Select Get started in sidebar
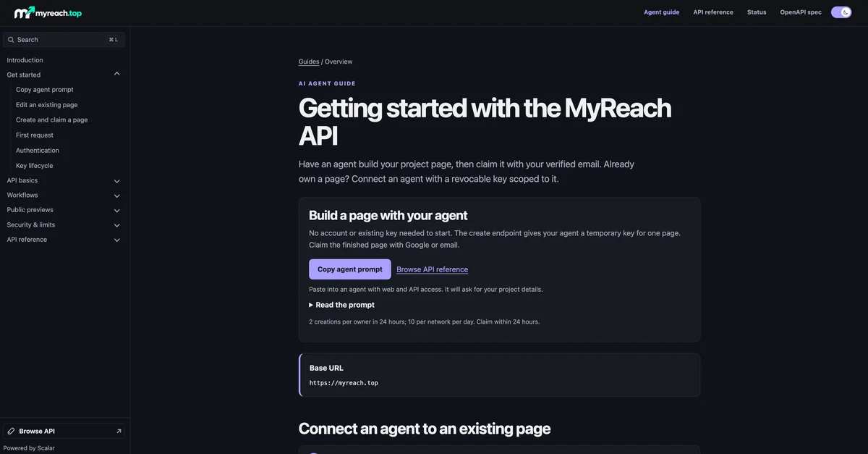Image resolution: width=868 pixels, height=454 pixels. pos(24,75)
